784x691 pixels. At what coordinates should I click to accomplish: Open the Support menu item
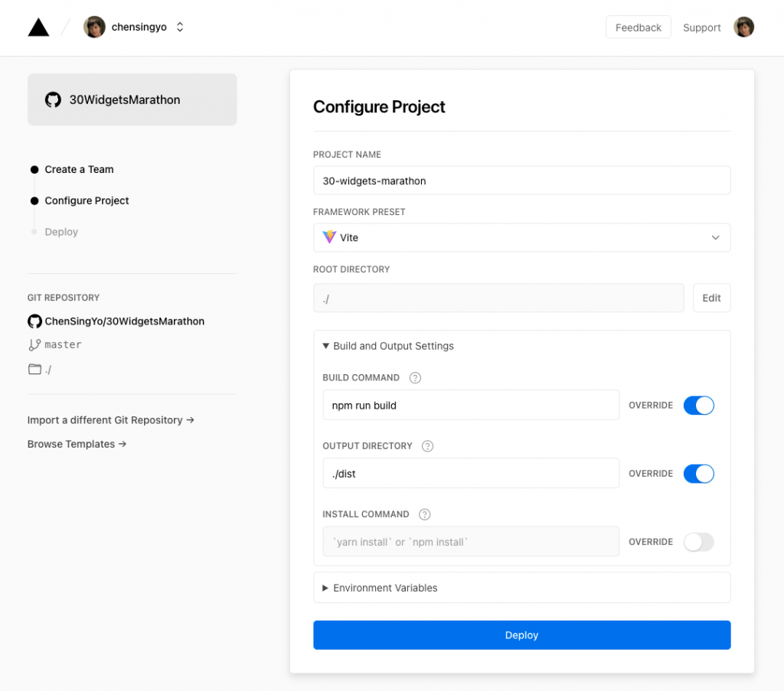click(701, 28)
